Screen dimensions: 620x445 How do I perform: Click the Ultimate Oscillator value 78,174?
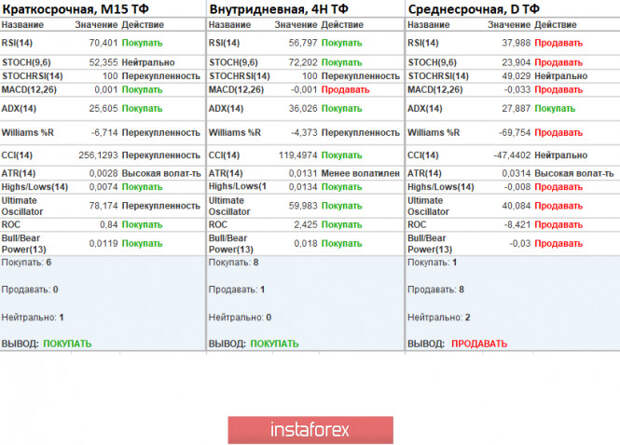pos(103,206)
